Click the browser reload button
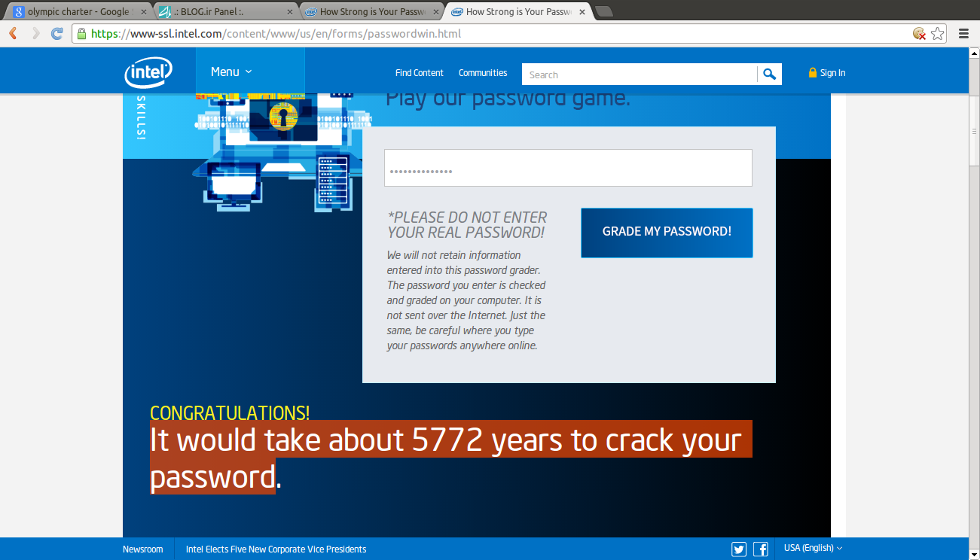This screenshot has height=560, width=980. coord(56,33)
